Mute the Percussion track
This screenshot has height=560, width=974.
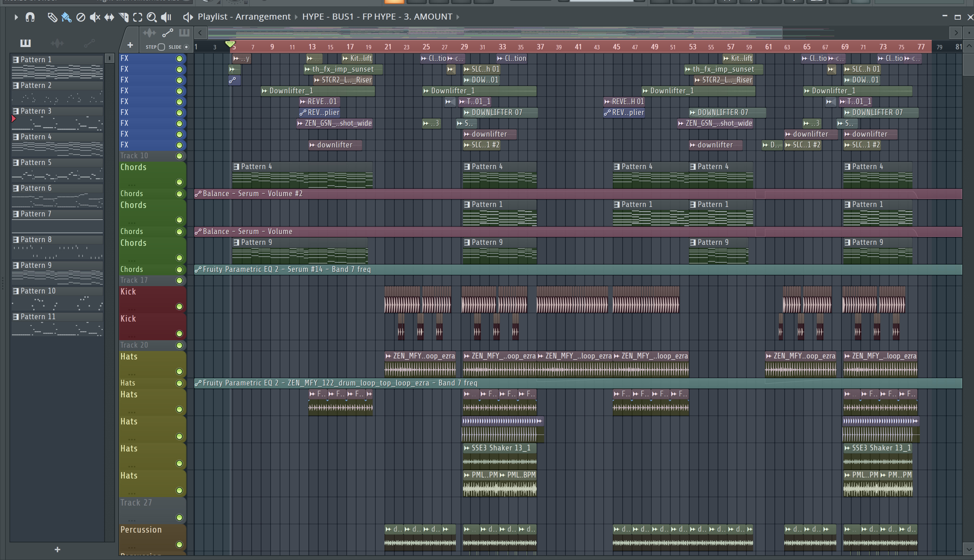point(179,545)
